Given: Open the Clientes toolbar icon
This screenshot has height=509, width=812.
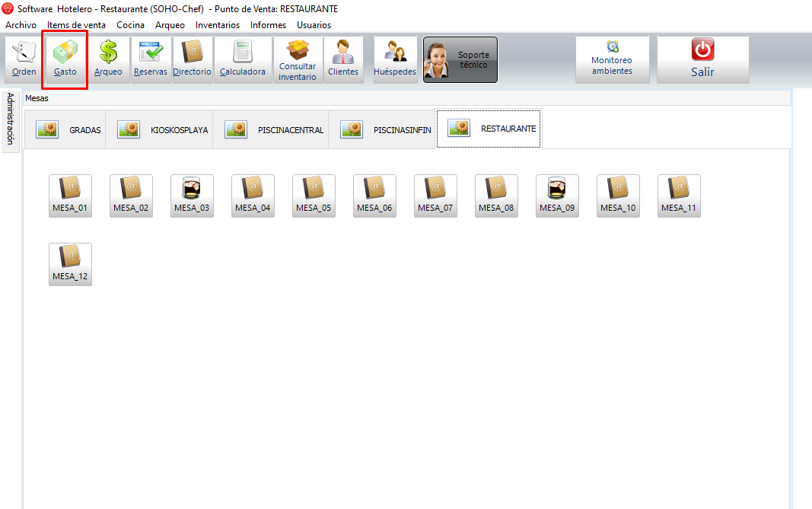Looking at the screenshot, I should (343, 59).
